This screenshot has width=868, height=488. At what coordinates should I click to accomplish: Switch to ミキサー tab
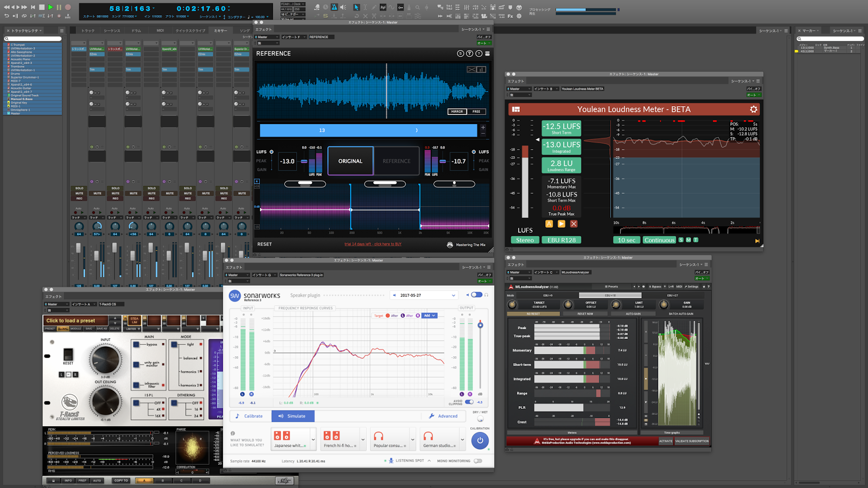221,30
